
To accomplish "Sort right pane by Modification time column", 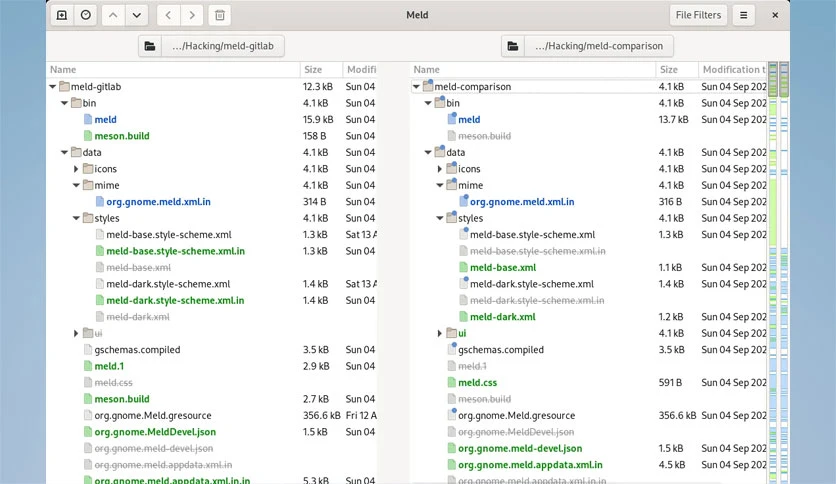I will [733, 69].
